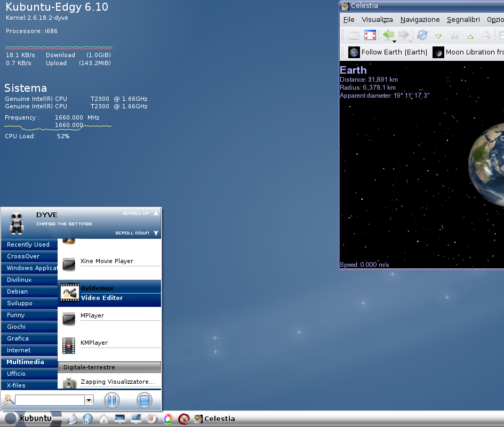The width and height of the screenshot is (504, 427).
Task: Select Divilinux category
Action: [29, 280]
